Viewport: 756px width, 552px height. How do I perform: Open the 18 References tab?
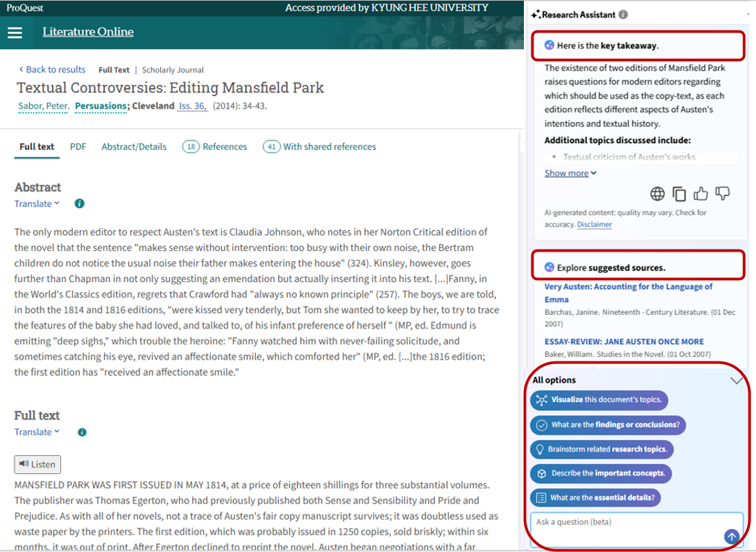click(x=214, y=146)
